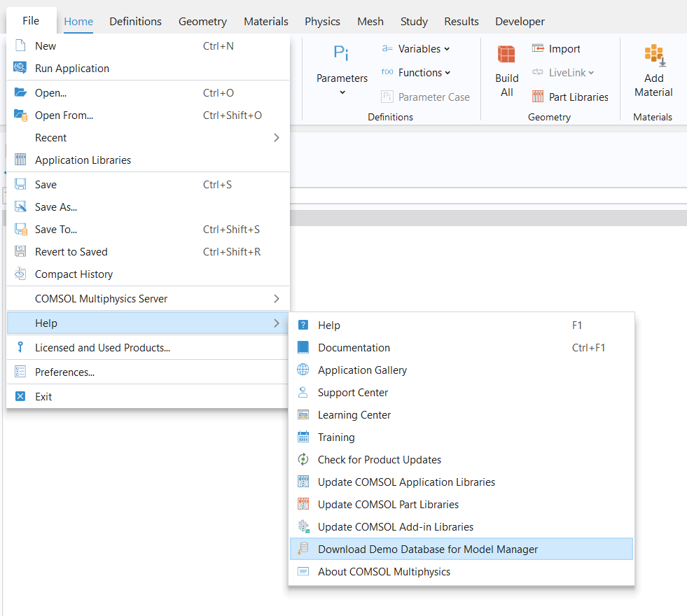687x616 pixels.
Task: Click the Add Material icon
Action: point(655,55)
